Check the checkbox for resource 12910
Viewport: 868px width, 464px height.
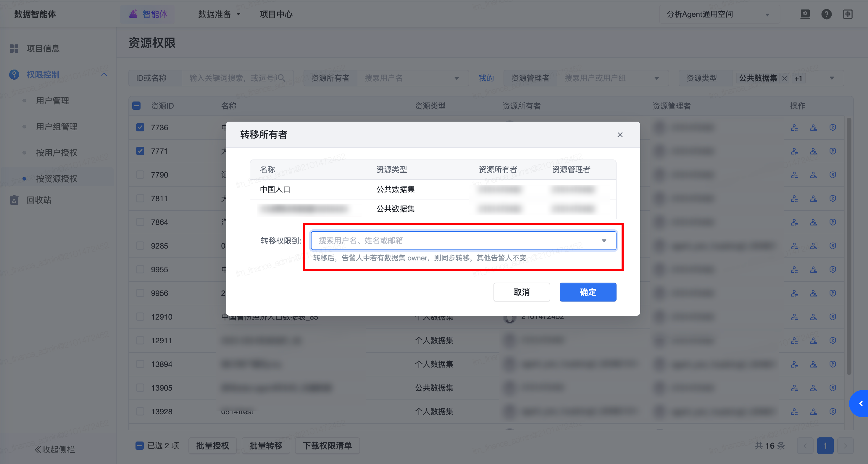pos(140,317)
